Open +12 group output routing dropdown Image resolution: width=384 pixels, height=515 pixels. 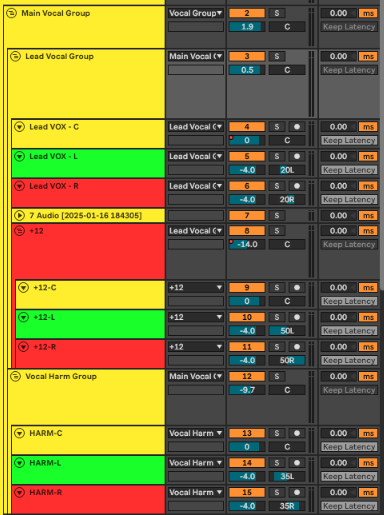196,231
